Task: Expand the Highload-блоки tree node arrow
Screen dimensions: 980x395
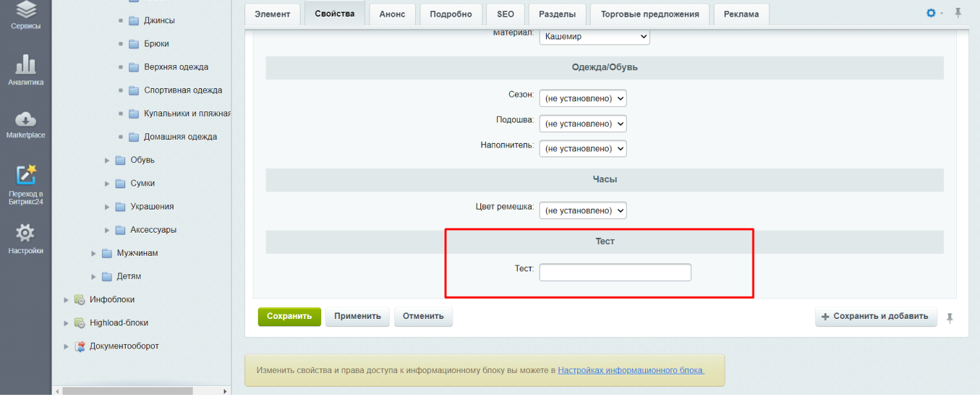Action: (66, 323)
